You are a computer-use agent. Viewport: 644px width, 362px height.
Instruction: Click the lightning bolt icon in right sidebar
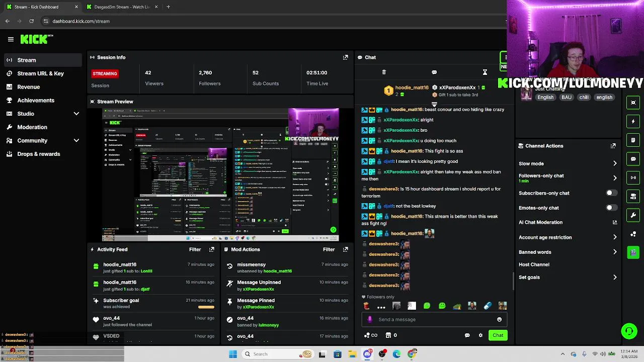click(633, 121)
